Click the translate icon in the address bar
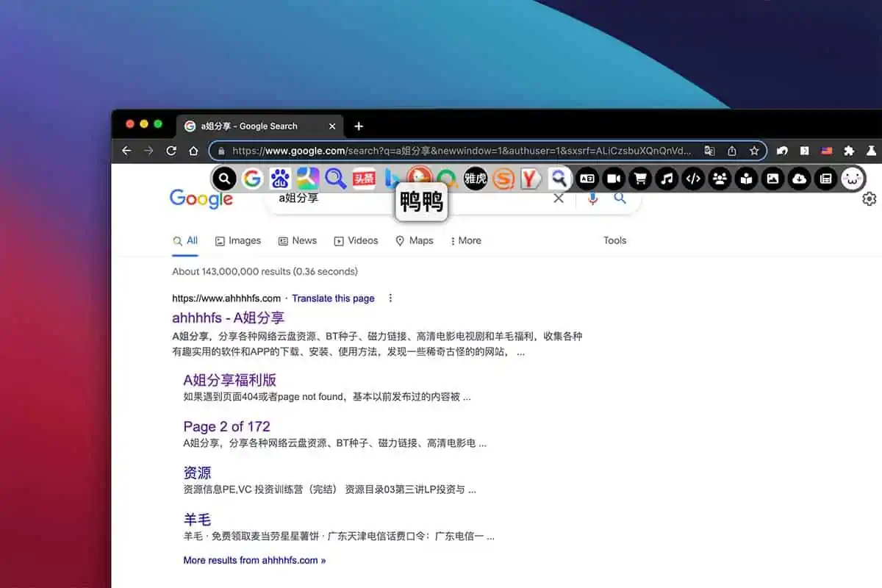882x588 pixels. pos(709,151)
